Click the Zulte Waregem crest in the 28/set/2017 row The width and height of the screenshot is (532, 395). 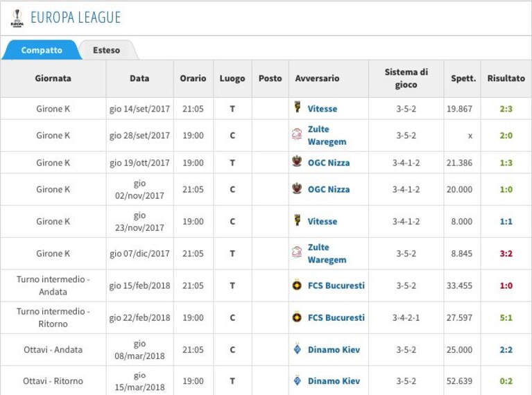297,134
